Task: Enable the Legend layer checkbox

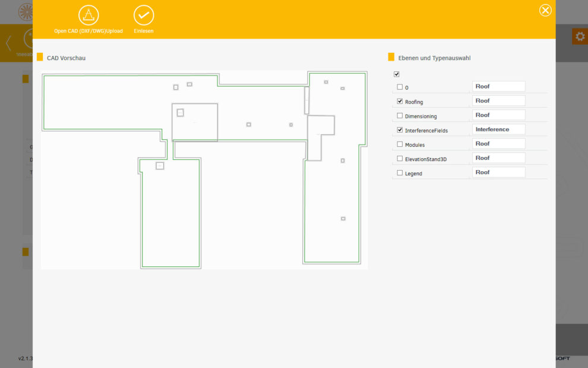Action: pos(400,173)
